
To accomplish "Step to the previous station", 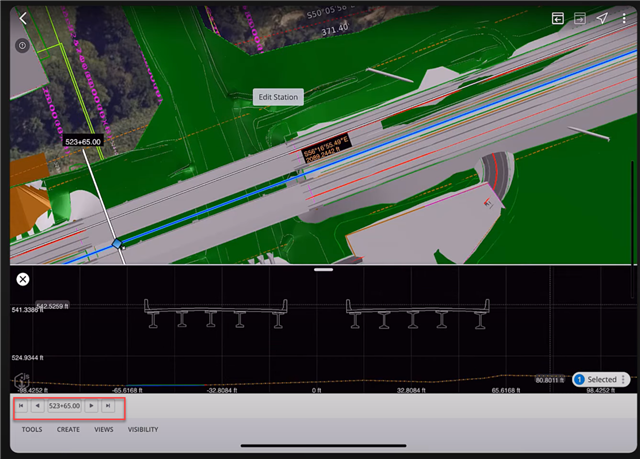I will point(37,406).
